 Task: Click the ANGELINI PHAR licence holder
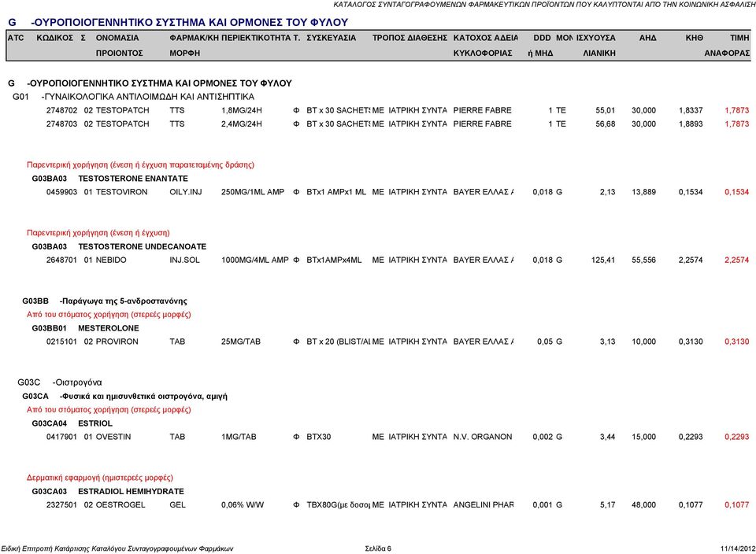tap(484, 505)
